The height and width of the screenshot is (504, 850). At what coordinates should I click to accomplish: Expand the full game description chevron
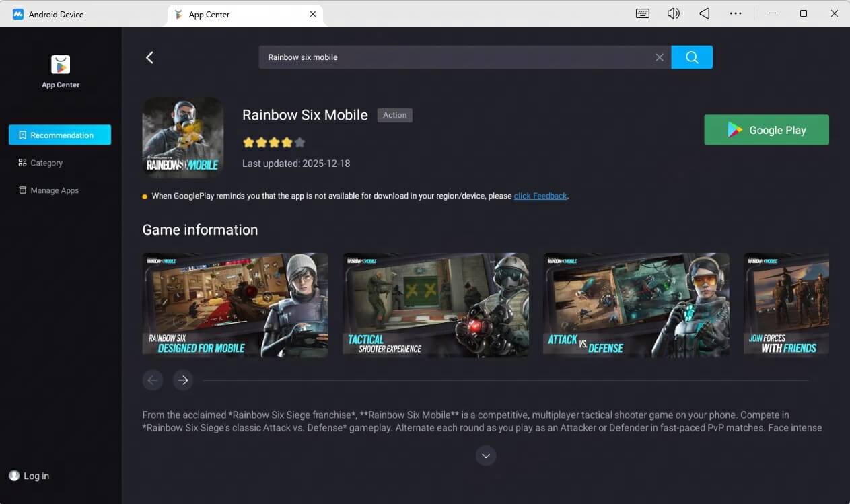click(x=486, y=456)
